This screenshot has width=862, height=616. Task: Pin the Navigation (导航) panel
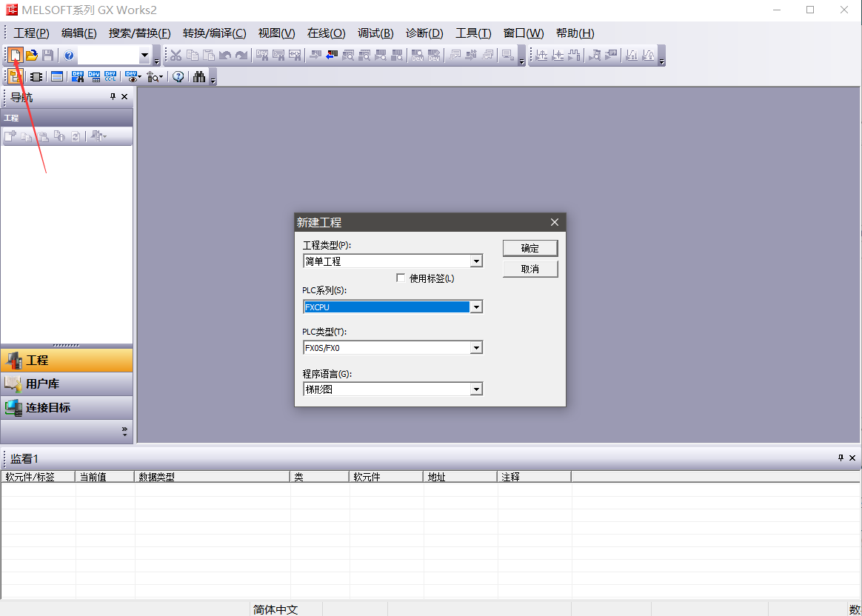(x=113, y=97)
